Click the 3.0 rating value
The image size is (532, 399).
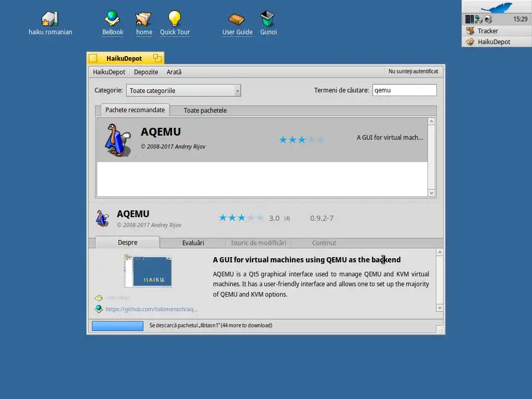[x=274, y=218]
